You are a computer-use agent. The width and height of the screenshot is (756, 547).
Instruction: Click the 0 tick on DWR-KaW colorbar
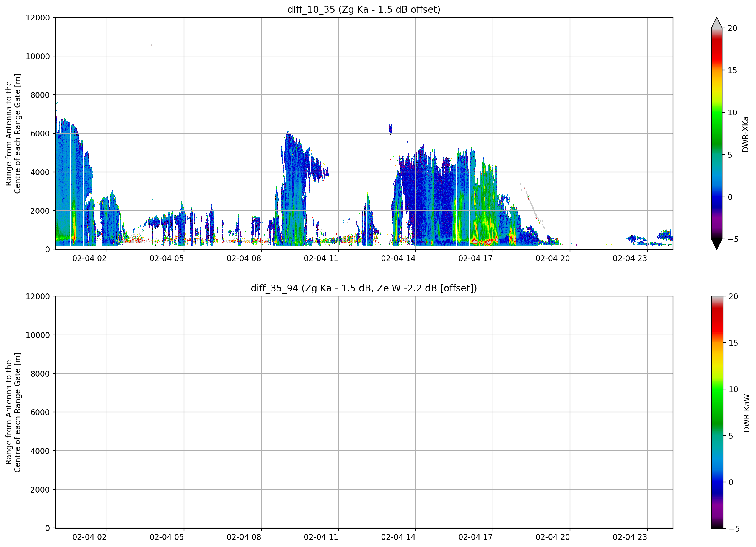tap(731, 482)
